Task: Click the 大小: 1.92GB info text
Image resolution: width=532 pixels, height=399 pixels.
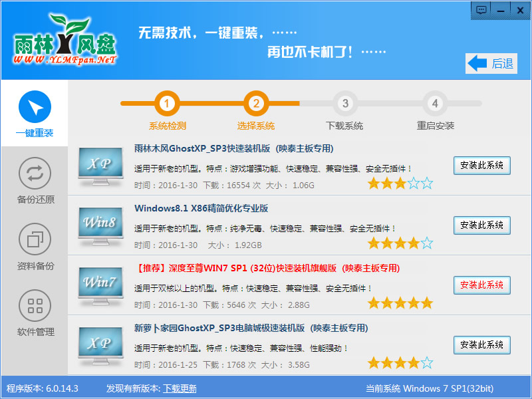Action: pyautogui.click(x=235, y=245)
